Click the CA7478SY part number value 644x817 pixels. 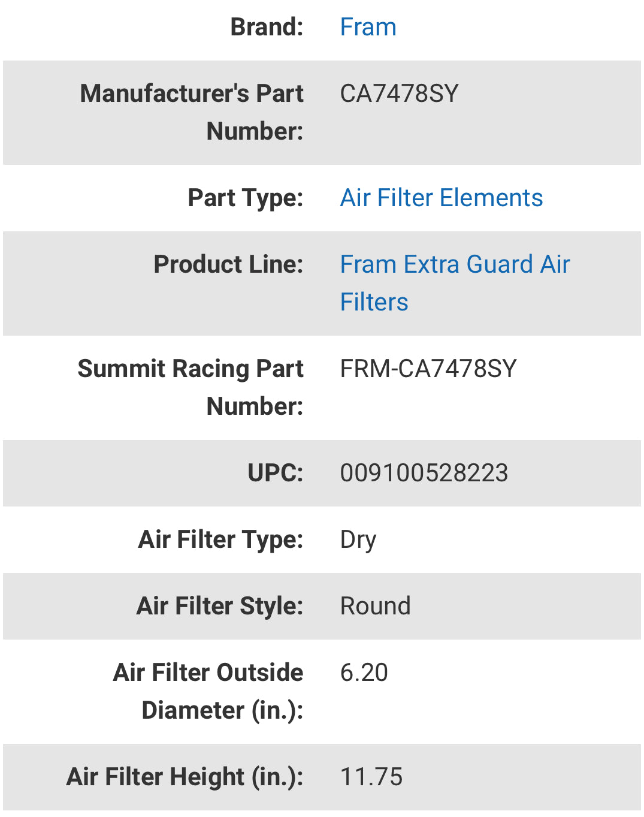point(399,94)
